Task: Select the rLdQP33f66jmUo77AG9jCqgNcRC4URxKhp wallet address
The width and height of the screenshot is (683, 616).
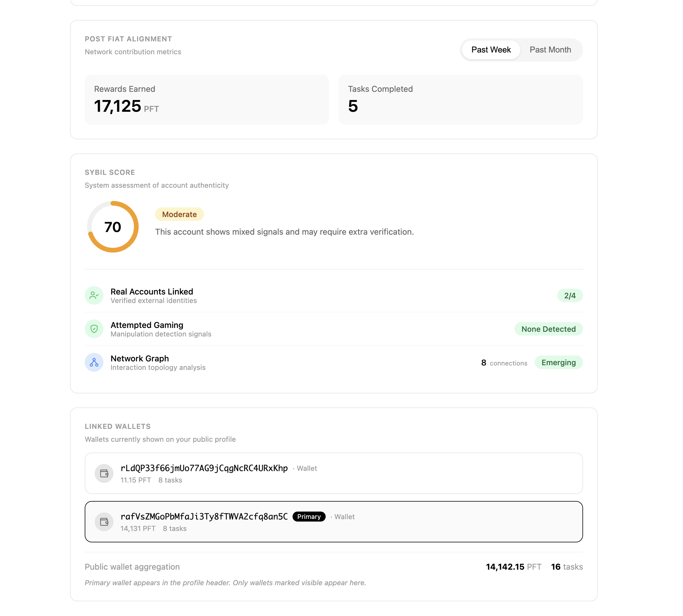Action: [204, 468]
